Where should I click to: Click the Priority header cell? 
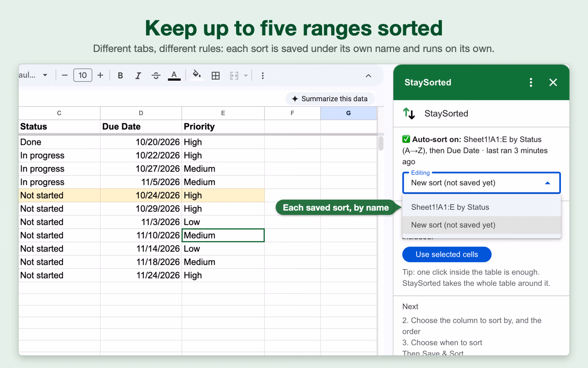[x=223, y=126]
